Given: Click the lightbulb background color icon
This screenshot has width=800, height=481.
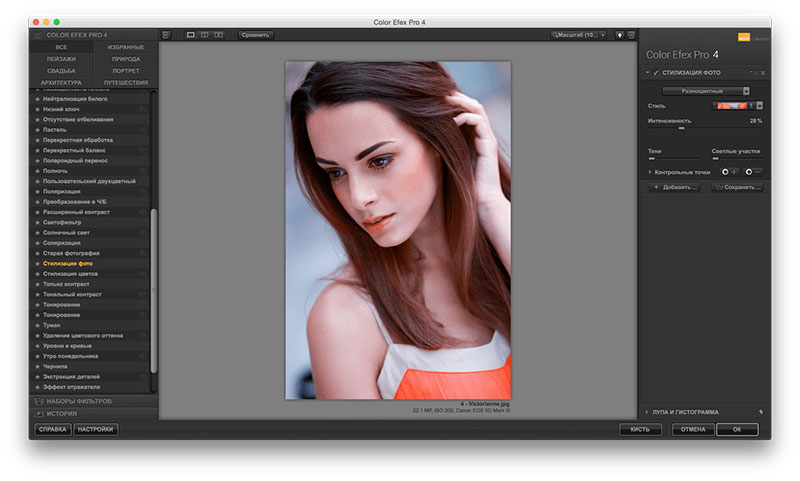Looking at the screenshot, I should coord(619,35).
